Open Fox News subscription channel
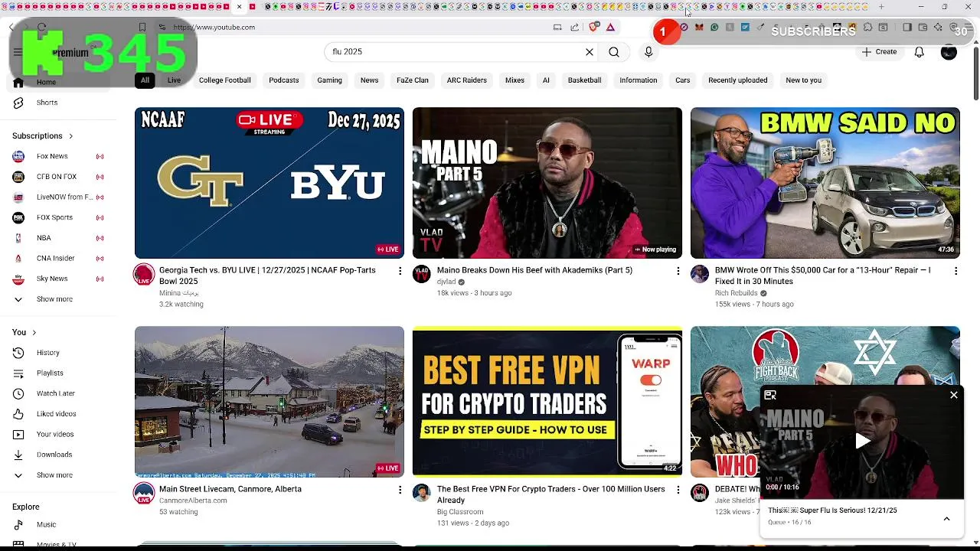This screenshot has height=551, width=980. (57, 156)
